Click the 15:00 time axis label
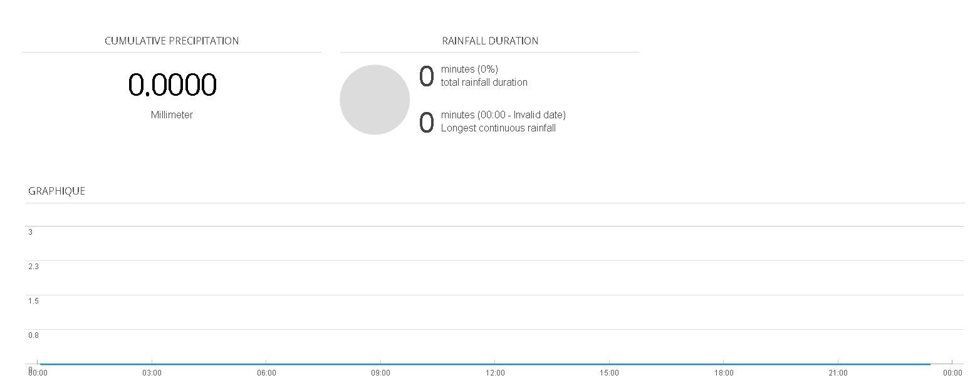Image resolution: width=980 pixels, height=383 pixels. (609, 373)
